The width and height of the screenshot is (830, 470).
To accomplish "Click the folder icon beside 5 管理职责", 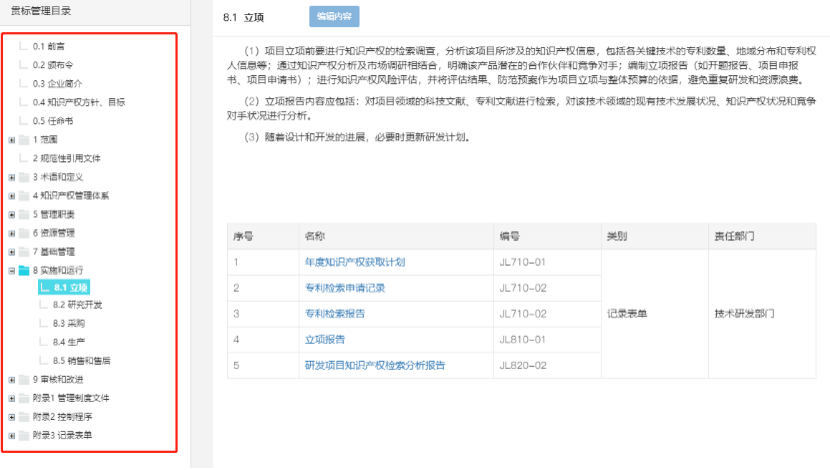I will [x=24, y=214].
